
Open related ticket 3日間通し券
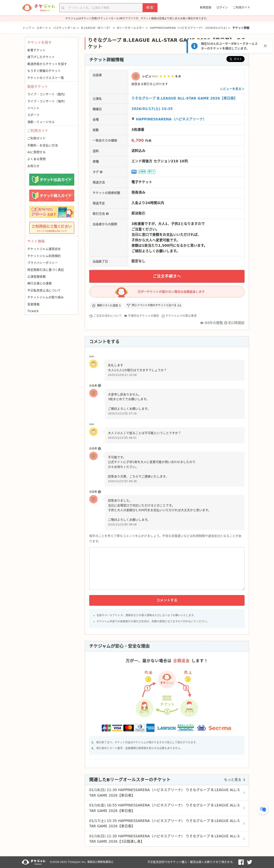[167, 839]
